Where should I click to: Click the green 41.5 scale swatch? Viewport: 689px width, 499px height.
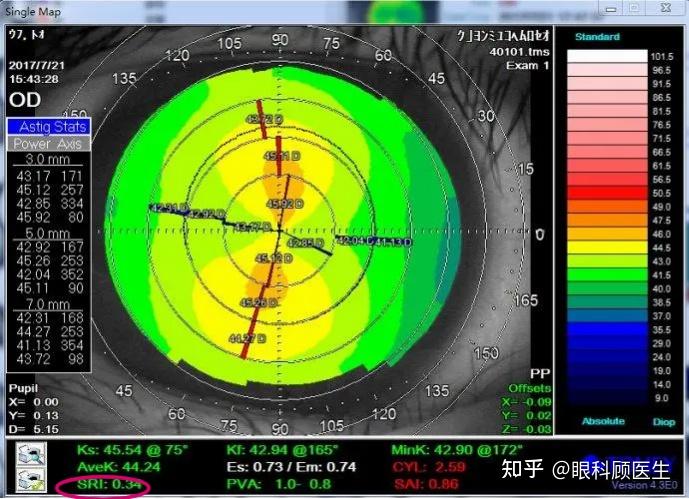607,275
